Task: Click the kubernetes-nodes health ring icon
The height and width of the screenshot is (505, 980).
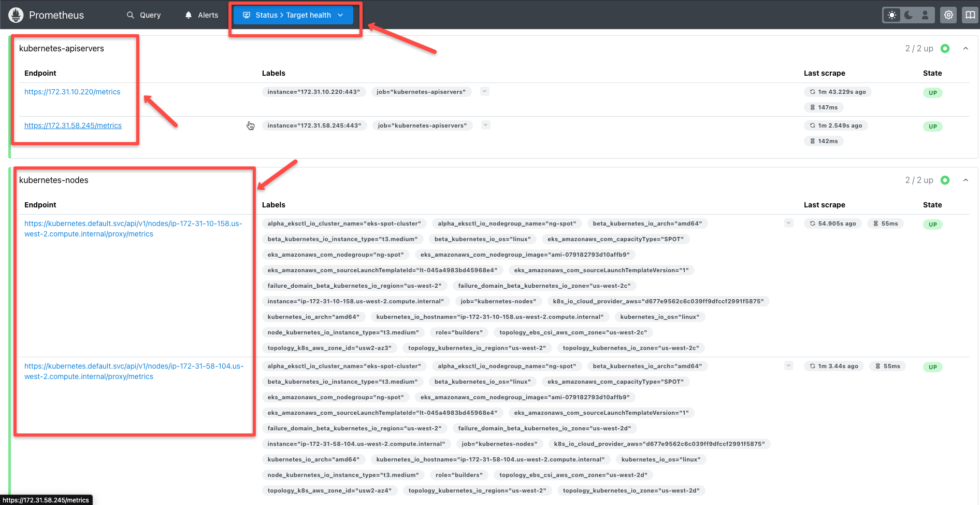Action: tap(945, 180)
